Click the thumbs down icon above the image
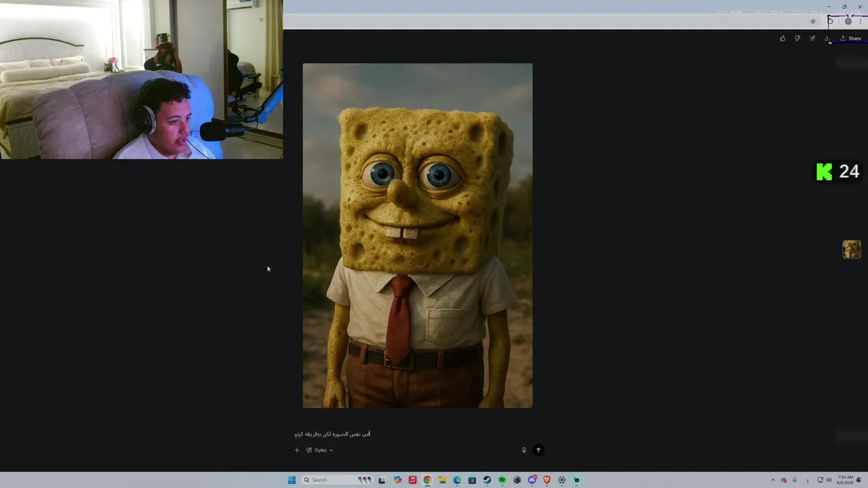The width and height of the screenshot is (868, 488). tap(797, 39)
